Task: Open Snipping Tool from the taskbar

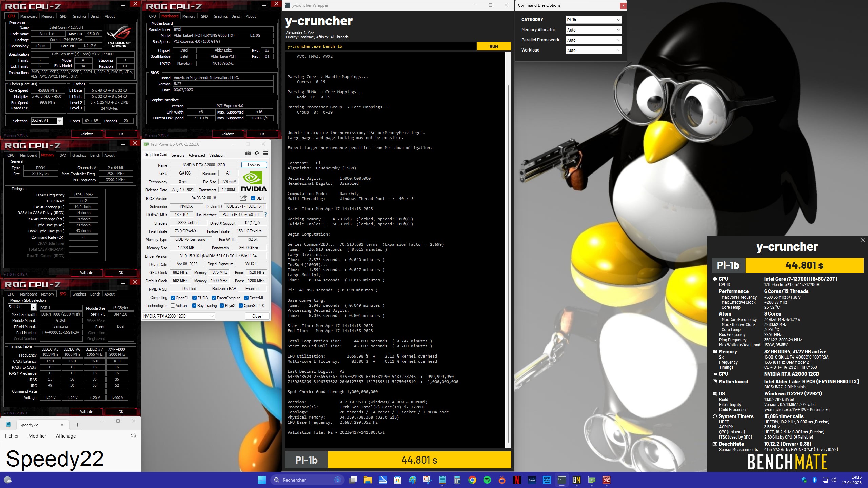Action: (427, 480)
